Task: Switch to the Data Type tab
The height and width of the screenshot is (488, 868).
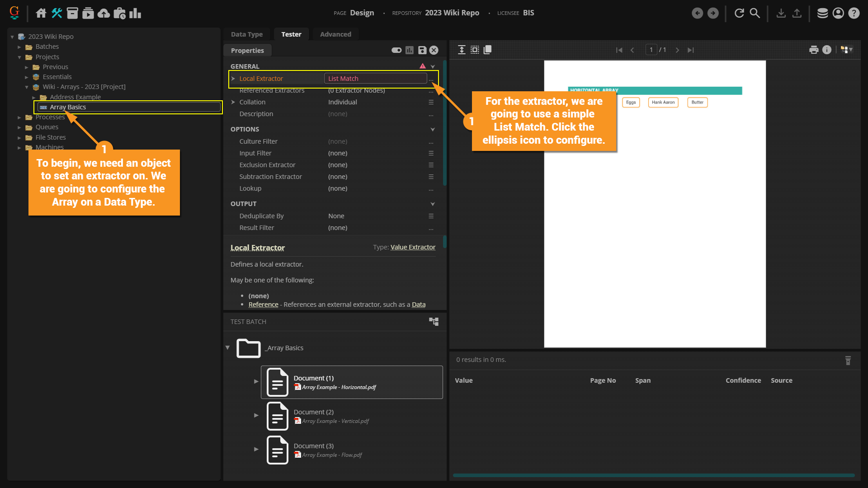Action: [x=246, y=34]
